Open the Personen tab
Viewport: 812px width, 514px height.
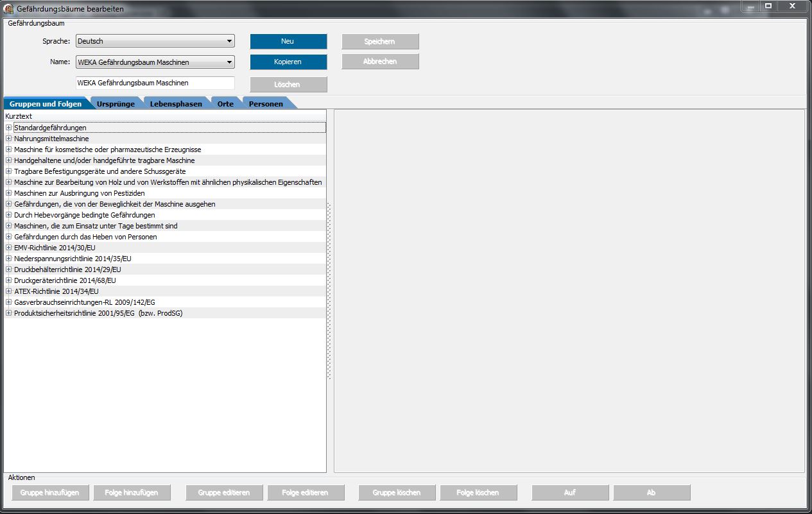(266, 103)
